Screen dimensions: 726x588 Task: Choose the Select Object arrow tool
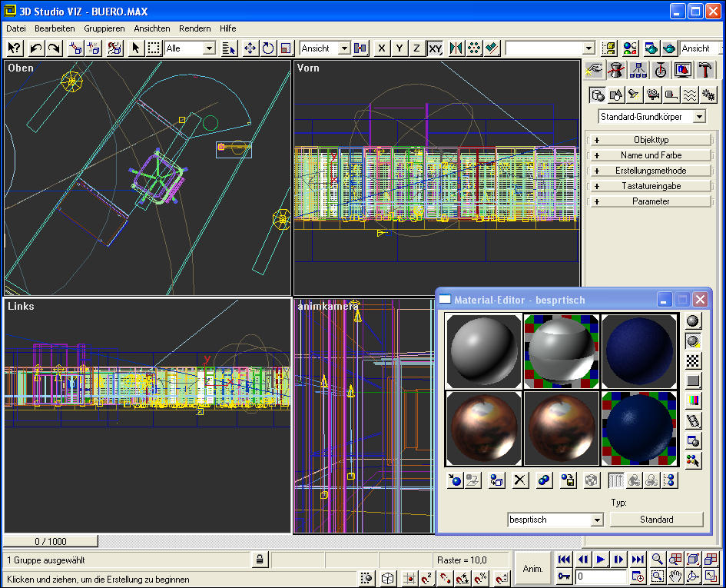click(x=135, y=48)
